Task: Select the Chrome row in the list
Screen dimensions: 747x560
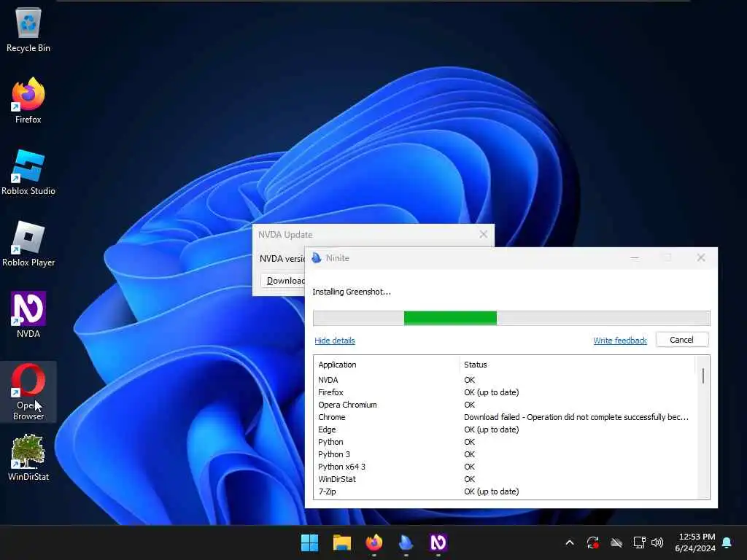Action: 504,417
